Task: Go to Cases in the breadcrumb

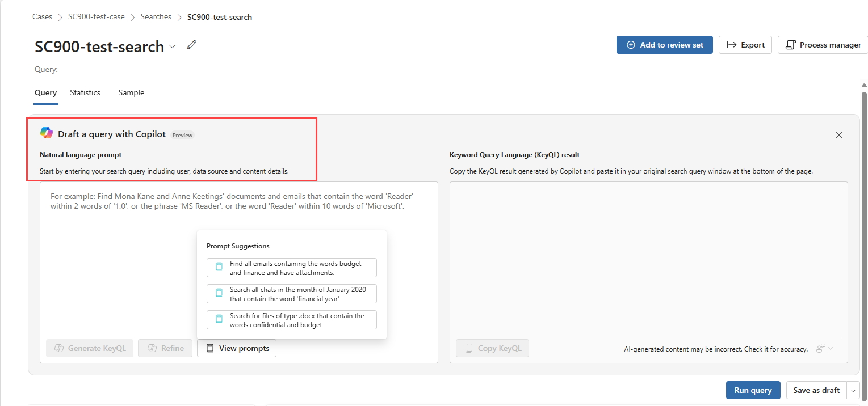Action: (42, 17)
